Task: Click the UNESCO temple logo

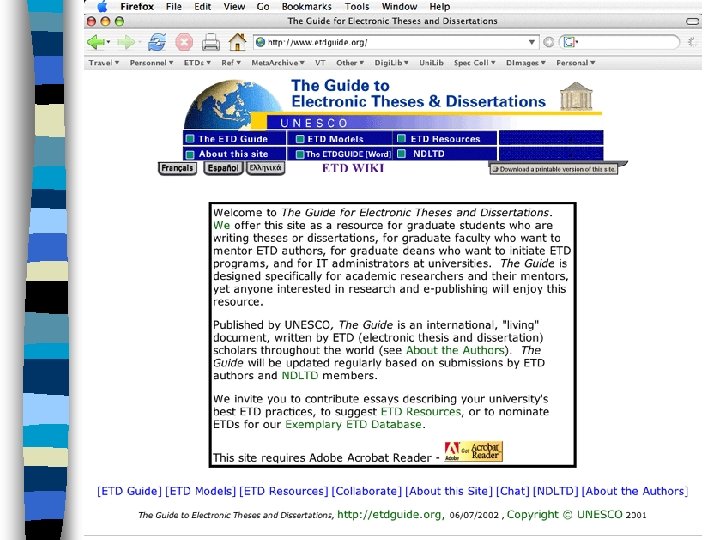Action: [576, 96]
